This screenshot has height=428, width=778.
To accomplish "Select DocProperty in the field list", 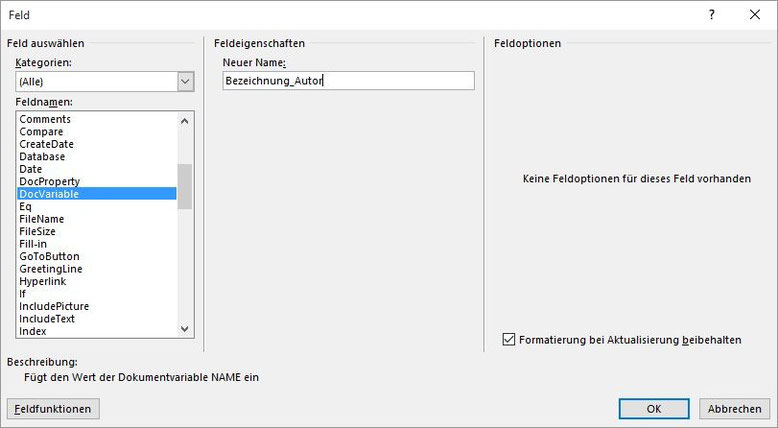I will (50, 182).
